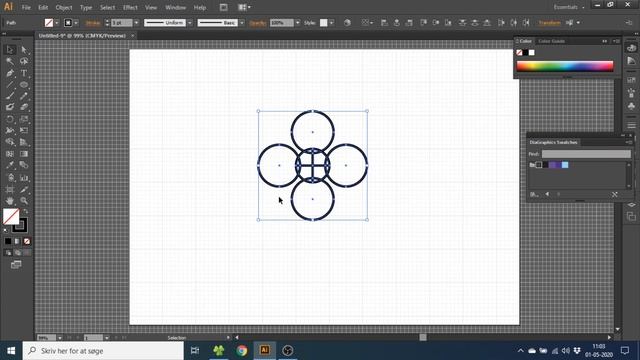640x360 pixels.
Task: Open the Opacity panel link in control bar
Action: (258, 23)
